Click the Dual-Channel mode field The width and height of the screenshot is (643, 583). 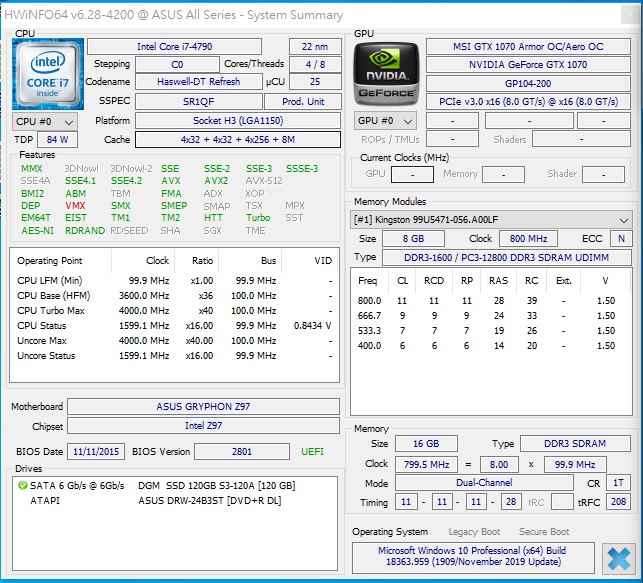[484, 483]
